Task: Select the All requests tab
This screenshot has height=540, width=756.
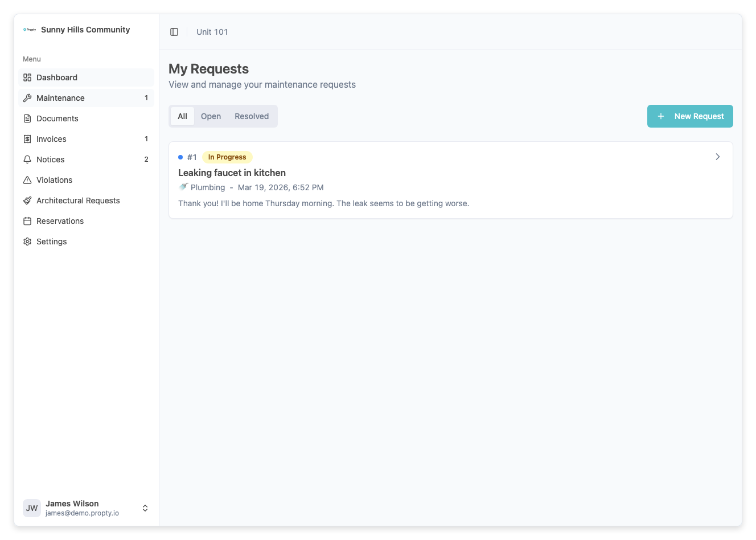Action: [182, 116]
